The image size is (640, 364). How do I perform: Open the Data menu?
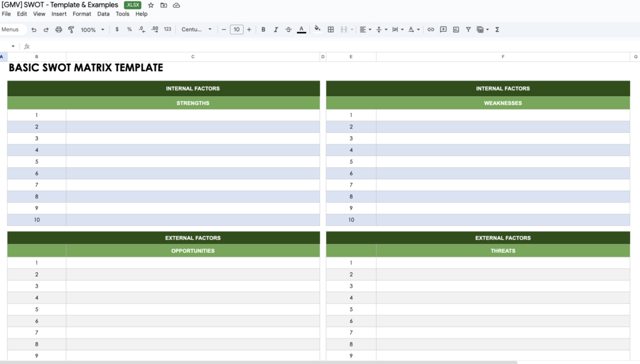[103, 13]
